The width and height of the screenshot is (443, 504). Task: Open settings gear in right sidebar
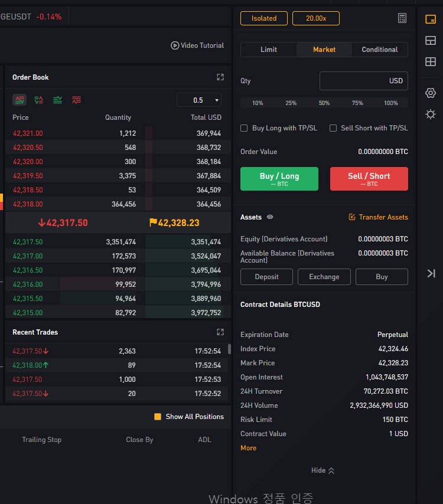(x=431, y=93)
